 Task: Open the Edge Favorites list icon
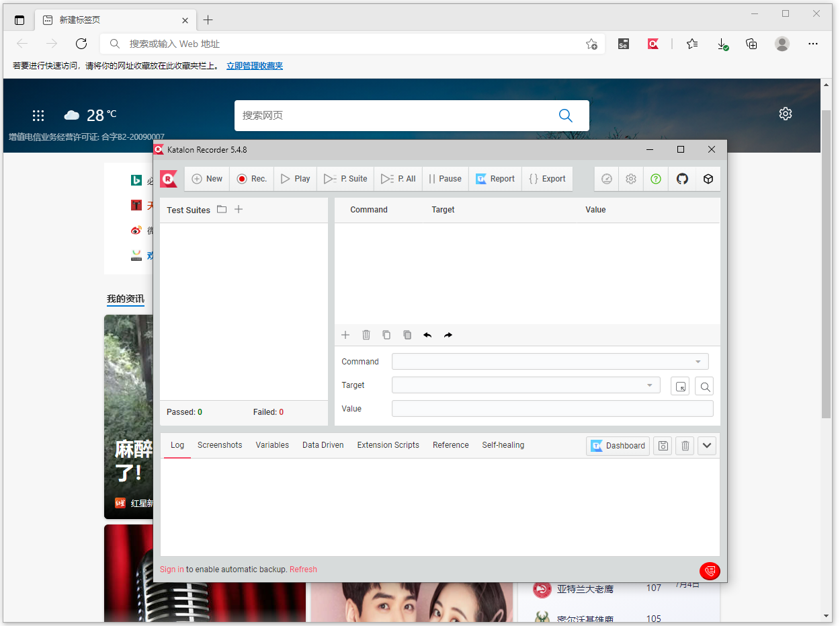coord(692,44)
